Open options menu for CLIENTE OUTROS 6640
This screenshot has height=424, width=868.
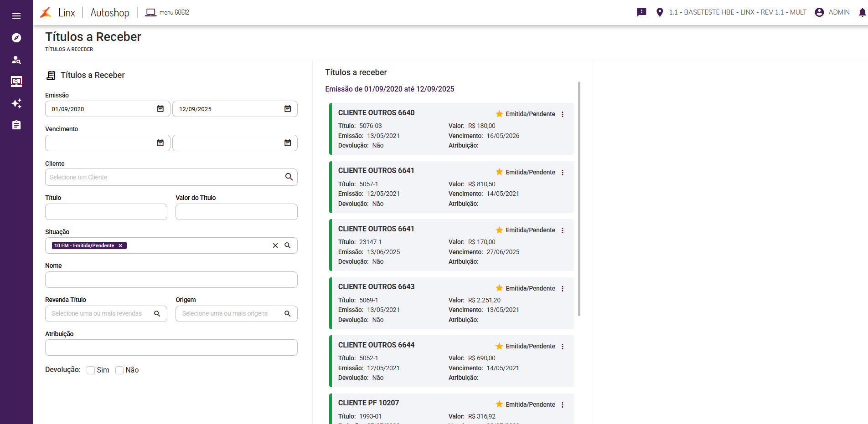point(563,114)
